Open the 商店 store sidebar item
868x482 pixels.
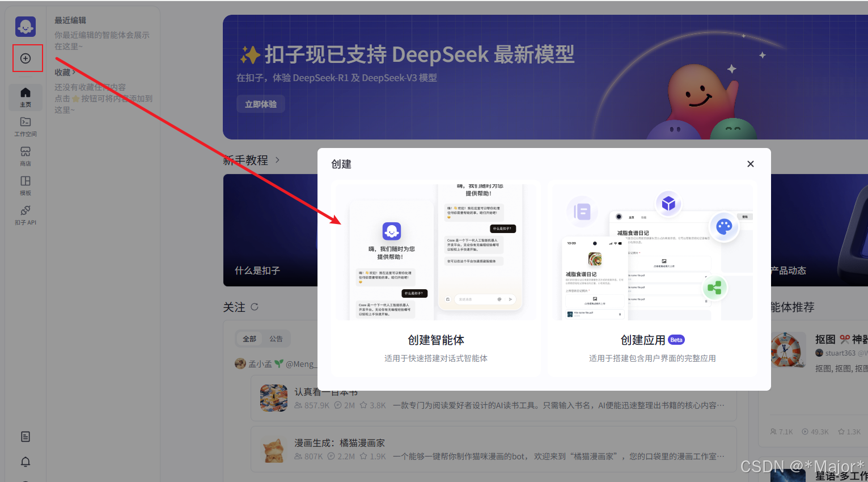click(x=26, y=156)
